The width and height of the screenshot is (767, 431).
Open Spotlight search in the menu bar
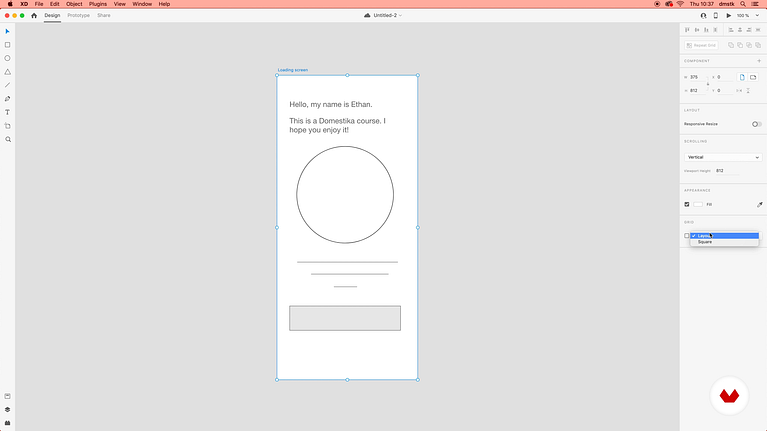(743, 4)
